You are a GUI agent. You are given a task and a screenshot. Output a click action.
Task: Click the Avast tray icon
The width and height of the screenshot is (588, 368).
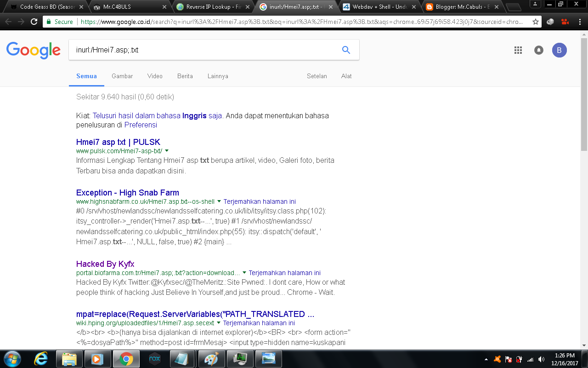[x=498, y=359]
